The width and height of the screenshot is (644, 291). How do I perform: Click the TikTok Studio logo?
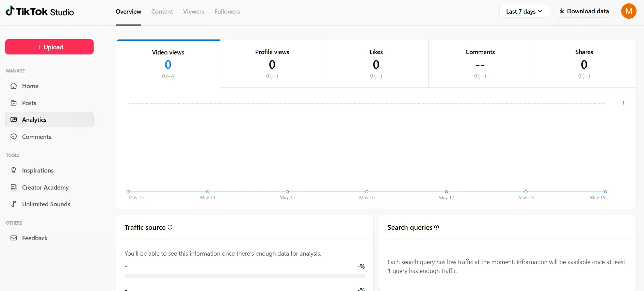(40, 12)
